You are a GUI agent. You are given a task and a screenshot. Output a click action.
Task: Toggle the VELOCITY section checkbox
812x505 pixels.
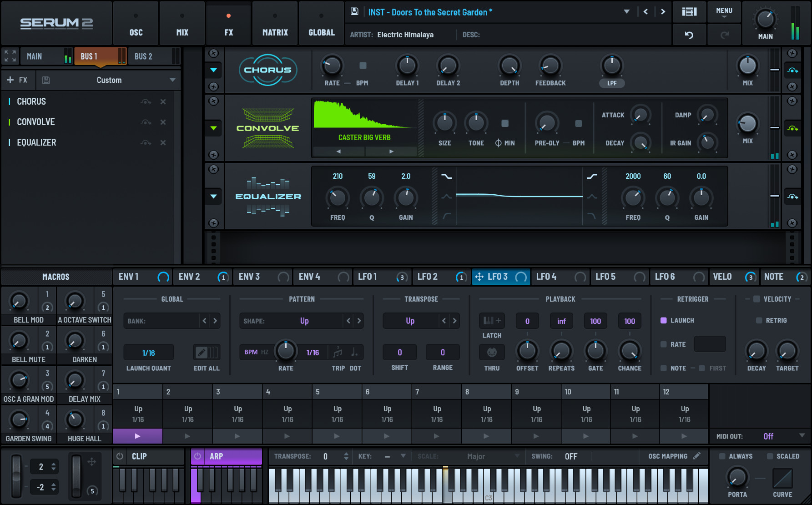pos(757,299)
